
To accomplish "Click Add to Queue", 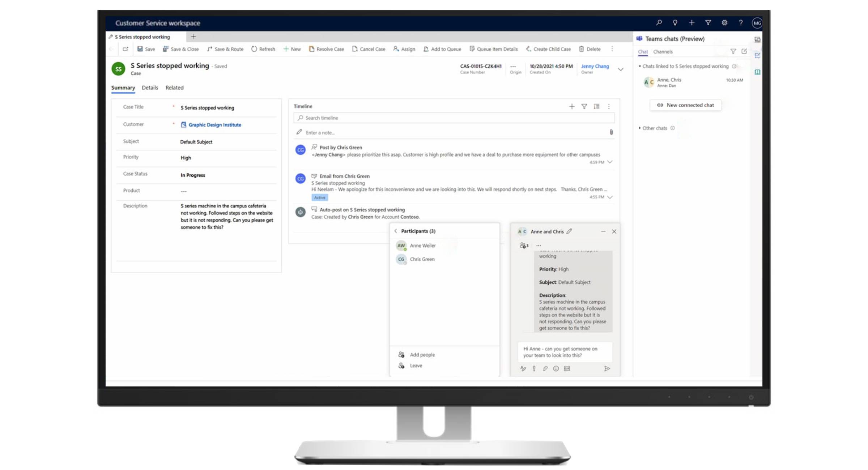I will pos(442,49).
